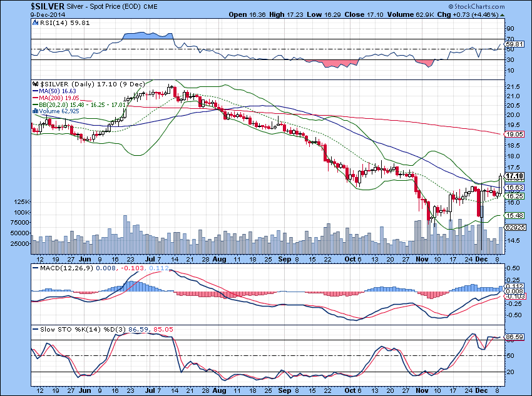Click the -0.103 red tag on MACD axis
The image size is (532, 396).
[515, 297]
